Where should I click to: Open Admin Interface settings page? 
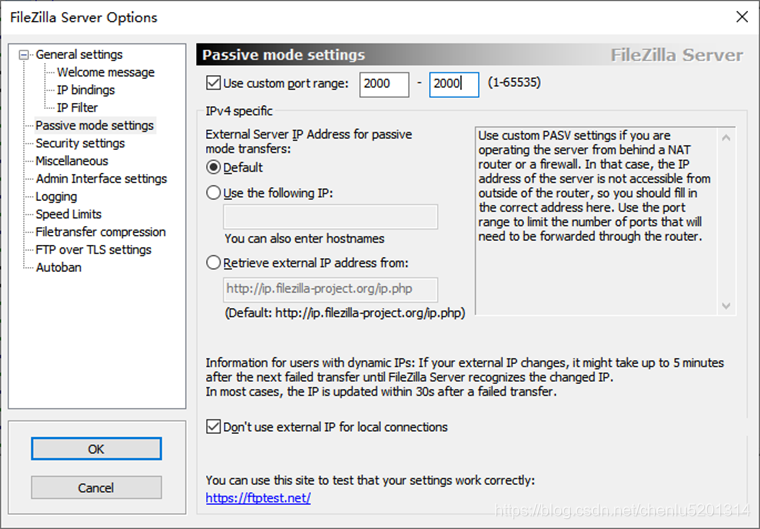pyautogui.click(x=101, y=179)
